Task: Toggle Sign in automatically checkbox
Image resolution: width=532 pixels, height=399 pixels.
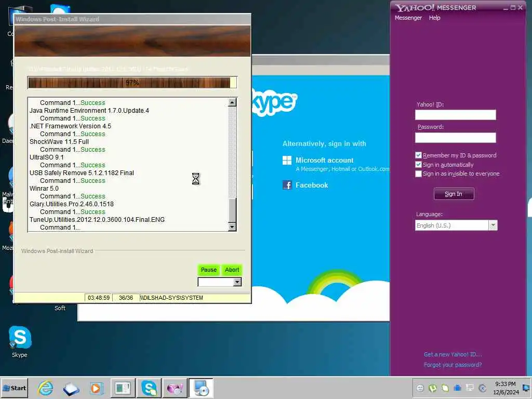Action: click(418, 164)
